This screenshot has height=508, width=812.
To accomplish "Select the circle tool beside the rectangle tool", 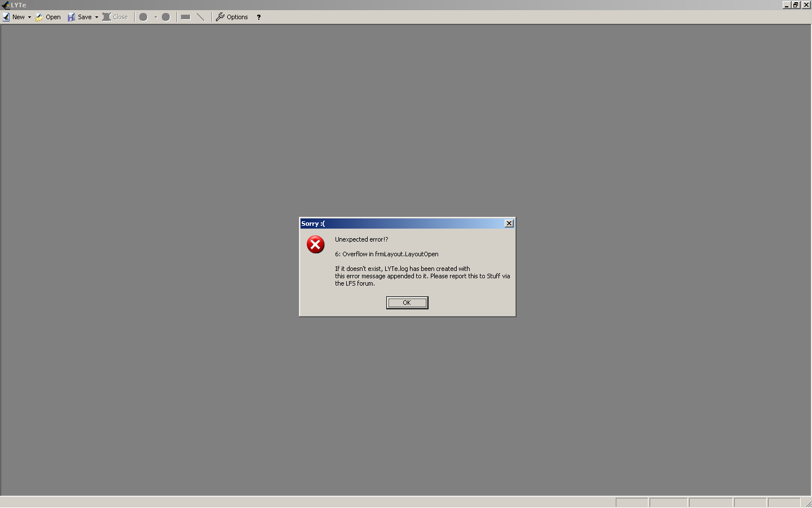I will pos(166,17).
